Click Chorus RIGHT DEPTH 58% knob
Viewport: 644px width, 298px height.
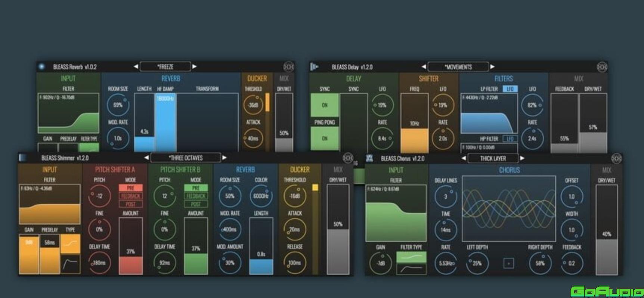point(540,263)
